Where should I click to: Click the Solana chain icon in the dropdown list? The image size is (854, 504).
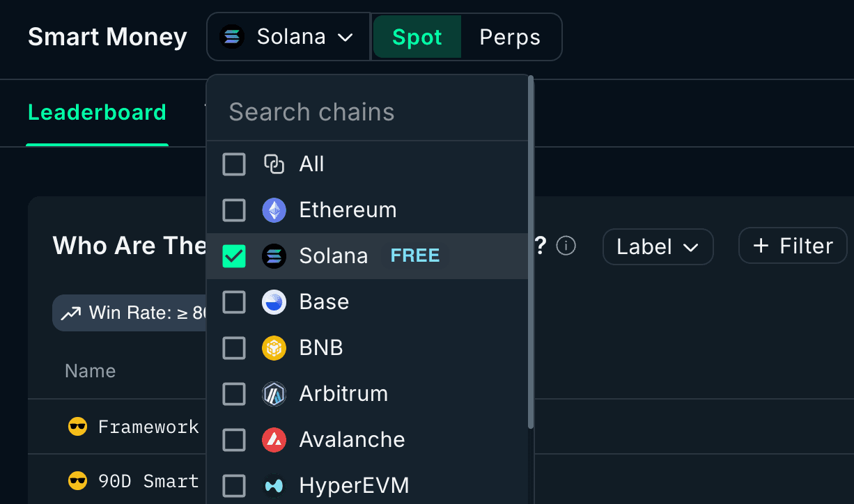point(274,256)
